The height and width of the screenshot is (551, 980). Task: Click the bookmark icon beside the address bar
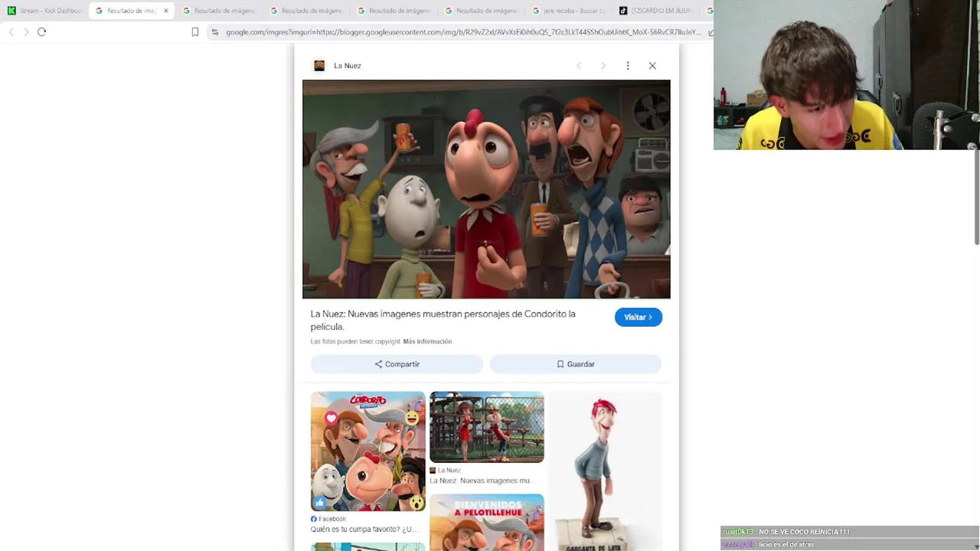click(195, 32)
